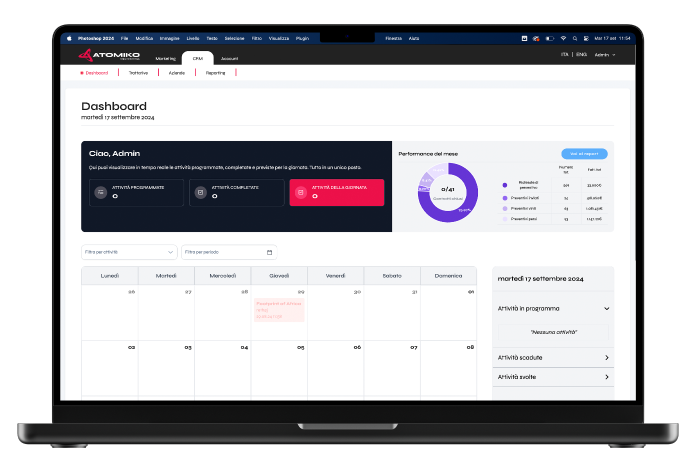Screen dimensions: 696x472
Task: Open calendar icon in Filtra per periodo
Action: [269, 252]
